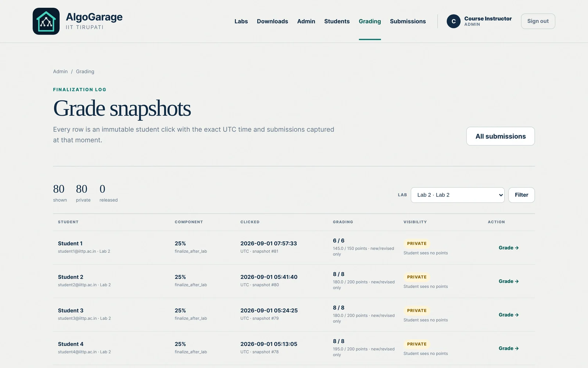Click the Admin breadcrumb link
Screen dimensions: 588x368
(x=60, y=71)
